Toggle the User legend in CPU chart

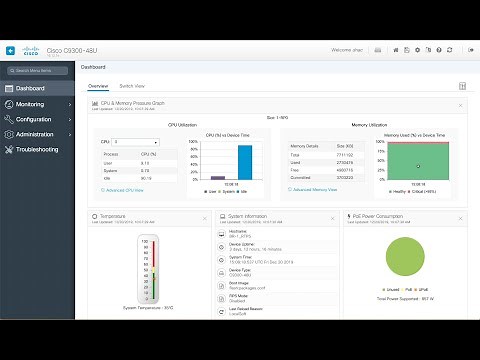210,192
